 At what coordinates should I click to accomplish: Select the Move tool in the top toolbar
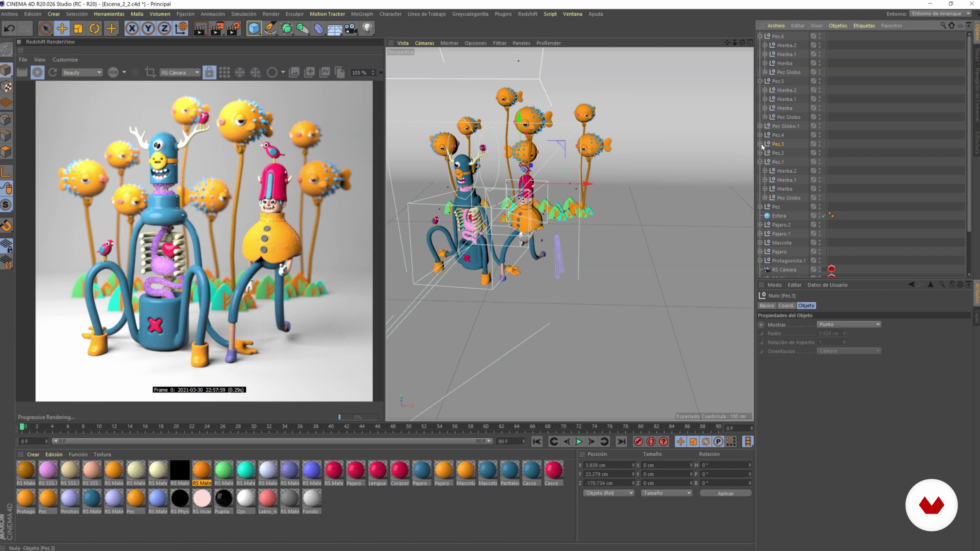pos(62,29)
